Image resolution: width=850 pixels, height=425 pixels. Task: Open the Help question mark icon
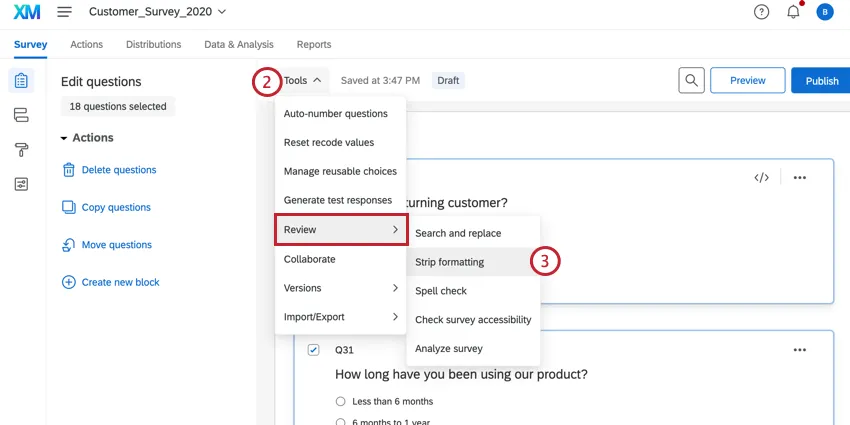(762, 12)
